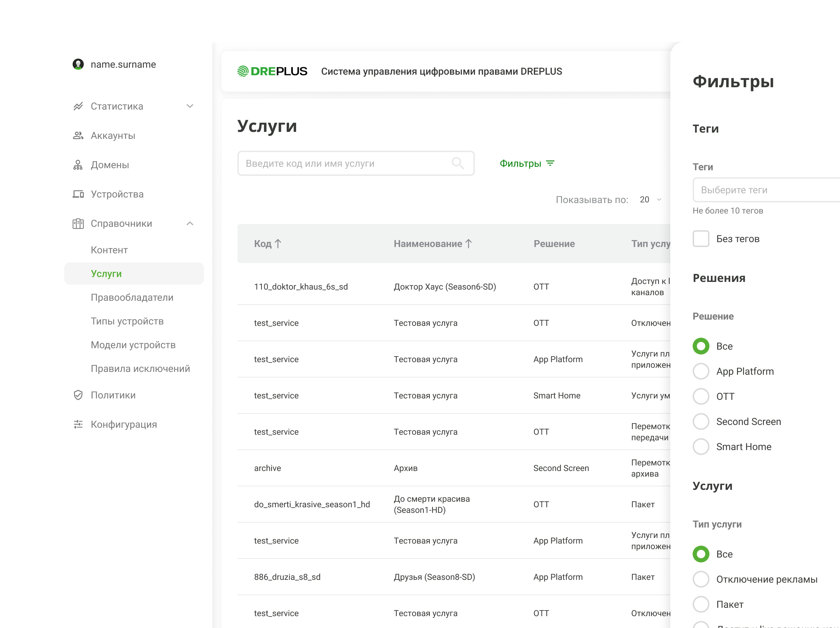Click the green Фильтры link
Image resolution: width=840 pixels, height=628 pixels.
pos(520,163)
